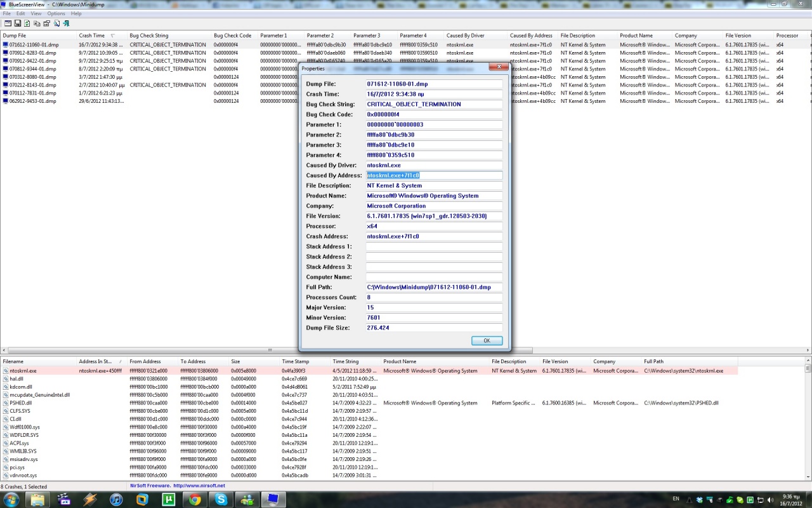Click the Advanced Options toolbar icon

pyautogui.click(x=8, y=23)
